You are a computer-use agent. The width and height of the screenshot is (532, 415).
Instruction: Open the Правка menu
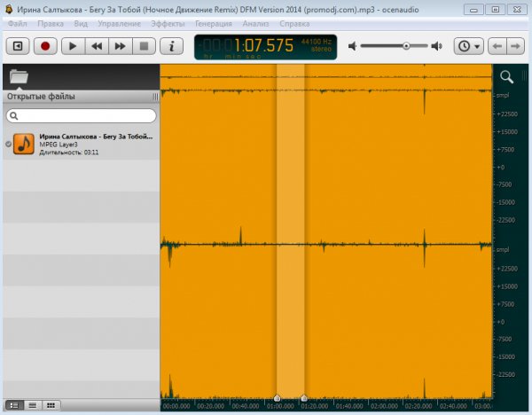point(51,24)
